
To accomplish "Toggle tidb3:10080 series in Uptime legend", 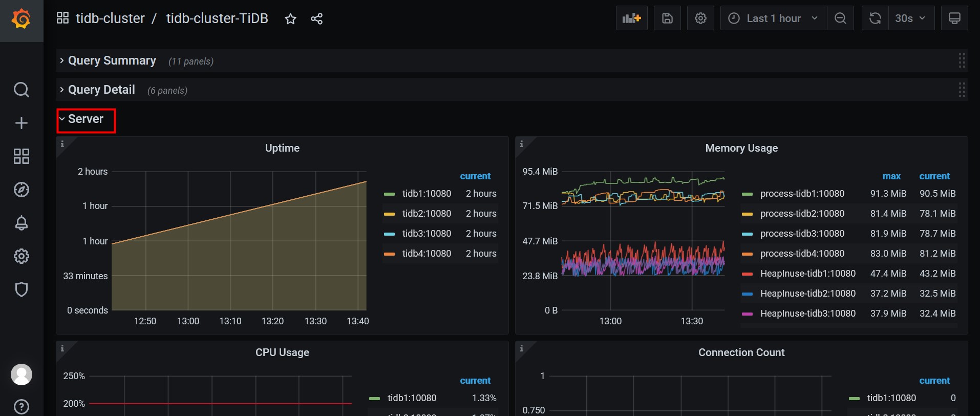I will tap(427, 234).
